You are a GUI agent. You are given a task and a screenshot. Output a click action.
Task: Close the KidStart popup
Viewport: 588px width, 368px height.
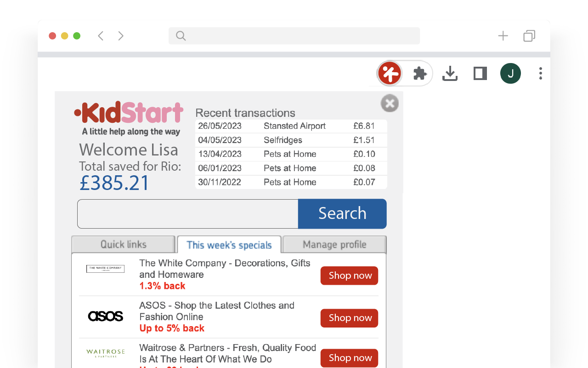pyautogui.click(x=390, y=103)
